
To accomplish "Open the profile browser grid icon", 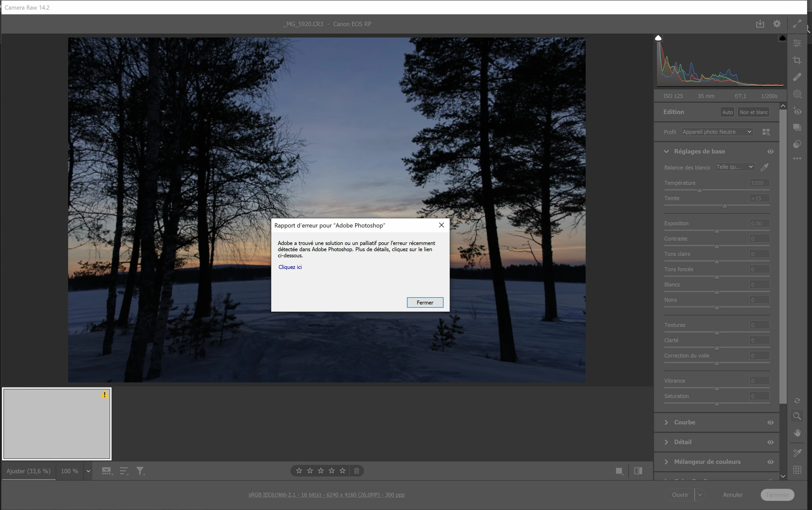I will pos(766,132).
